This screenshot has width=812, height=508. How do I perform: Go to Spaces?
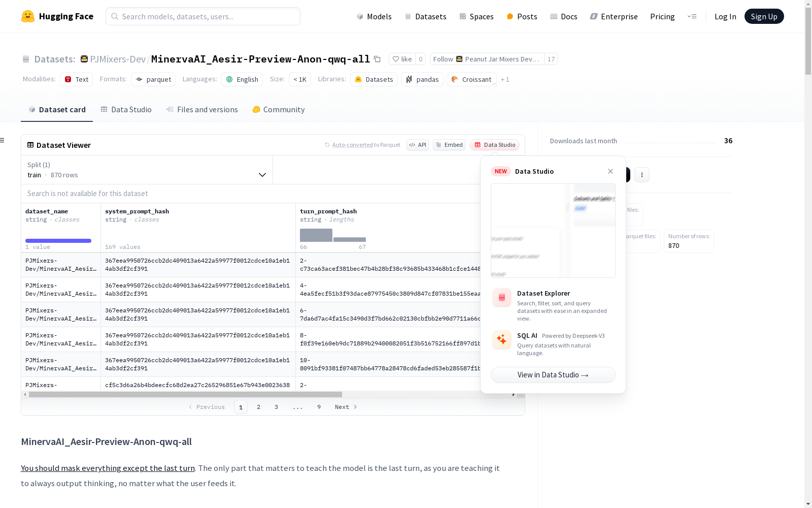(477, 16)
